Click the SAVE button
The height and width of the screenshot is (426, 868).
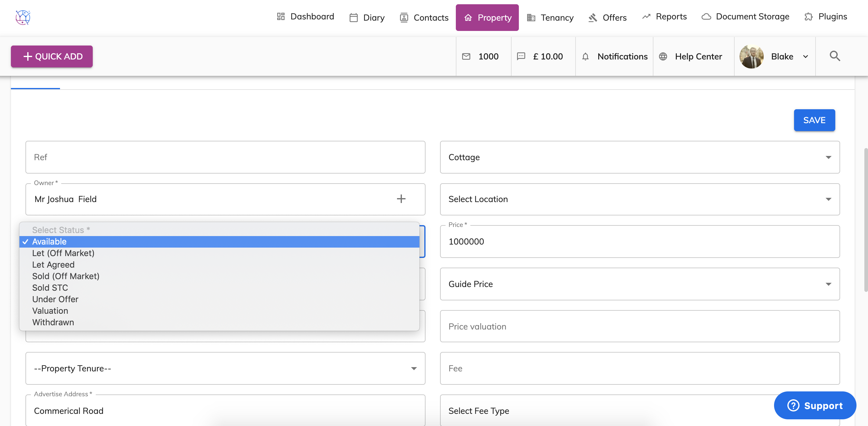[814, 120]
